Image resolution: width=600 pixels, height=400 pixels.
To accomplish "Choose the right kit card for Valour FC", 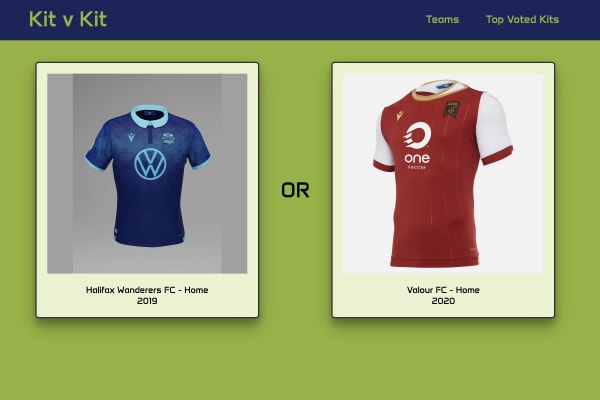I will 443,190.
